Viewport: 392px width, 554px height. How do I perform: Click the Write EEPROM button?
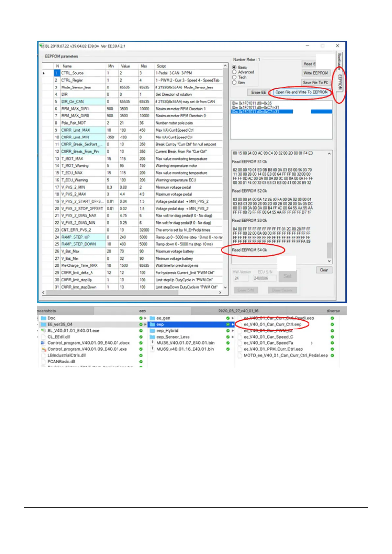(316, 73)
